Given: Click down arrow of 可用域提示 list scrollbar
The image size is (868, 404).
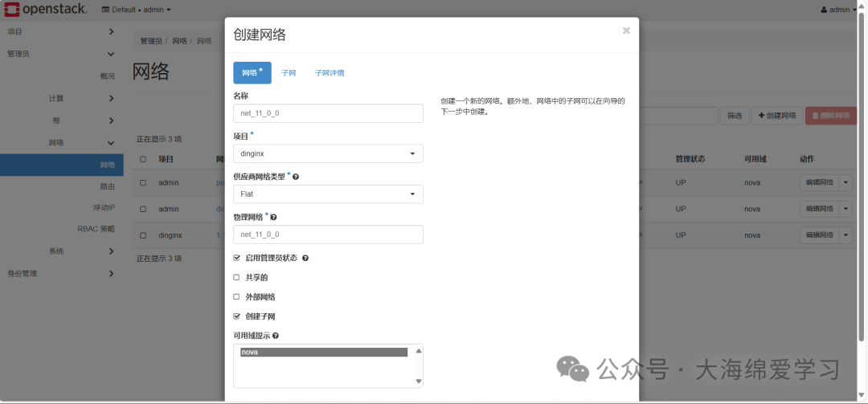Looking at the screenshot, I should (x=419, y=382).
